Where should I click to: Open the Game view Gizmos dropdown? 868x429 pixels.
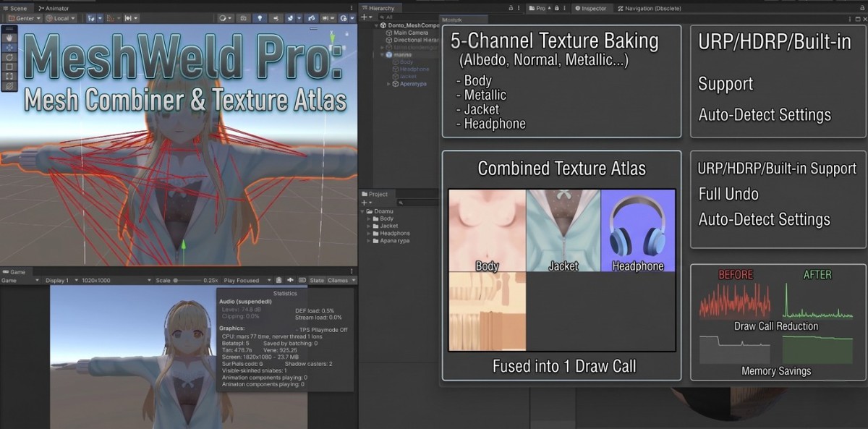tap(341, 280)
